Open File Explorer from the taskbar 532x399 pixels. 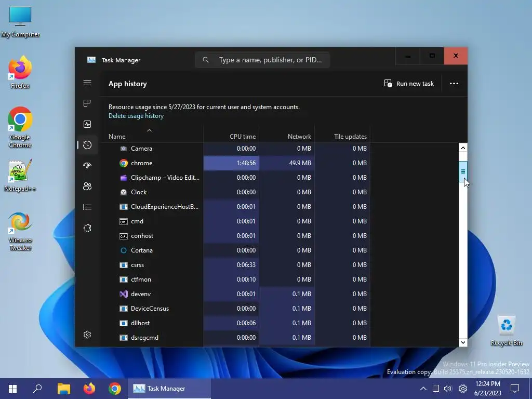coord(63,389)
